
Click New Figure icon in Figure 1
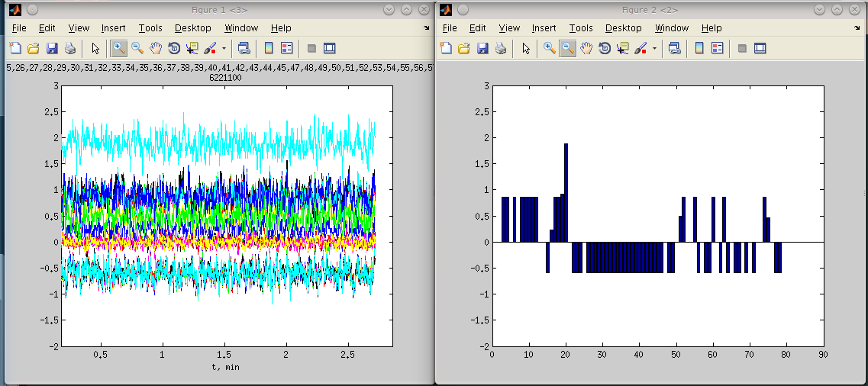point(15,48)
